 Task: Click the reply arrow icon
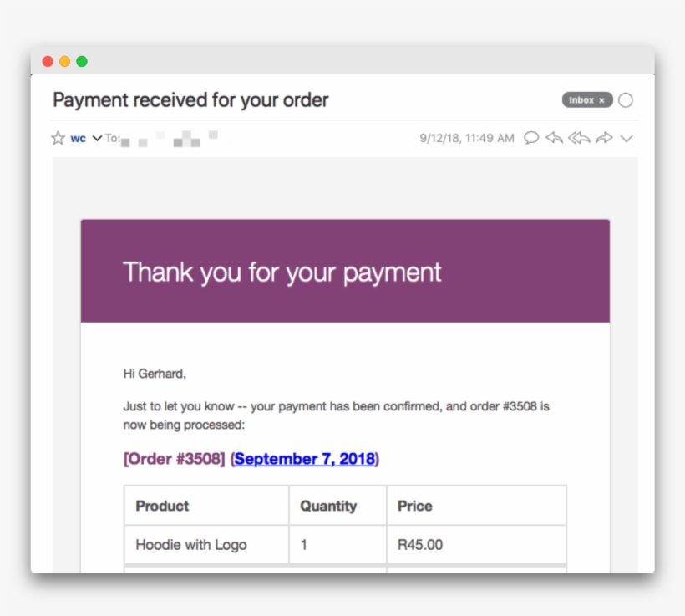pos(555,138)
